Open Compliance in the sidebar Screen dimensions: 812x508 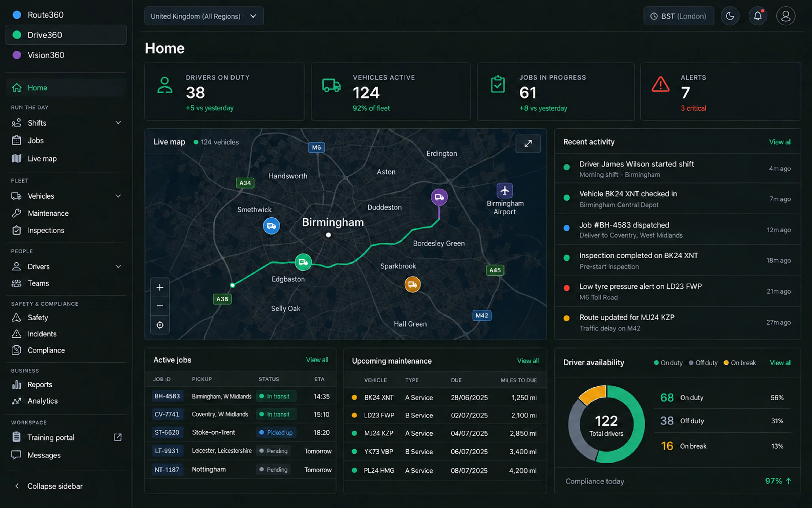pos(66,350)
